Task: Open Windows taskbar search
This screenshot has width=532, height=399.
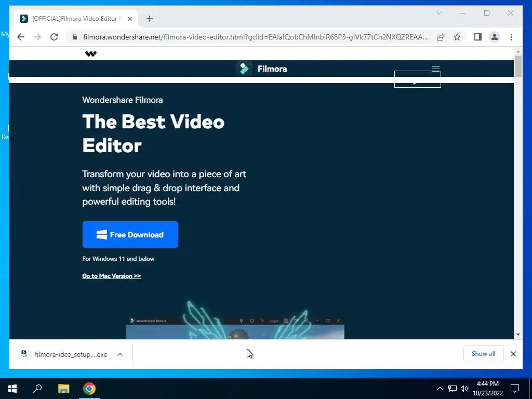Action: click(37, 389)
